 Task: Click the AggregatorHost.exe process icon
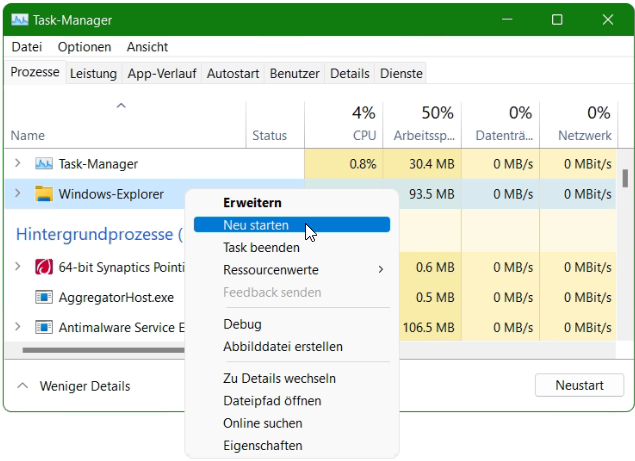click(x=44, y=297)
